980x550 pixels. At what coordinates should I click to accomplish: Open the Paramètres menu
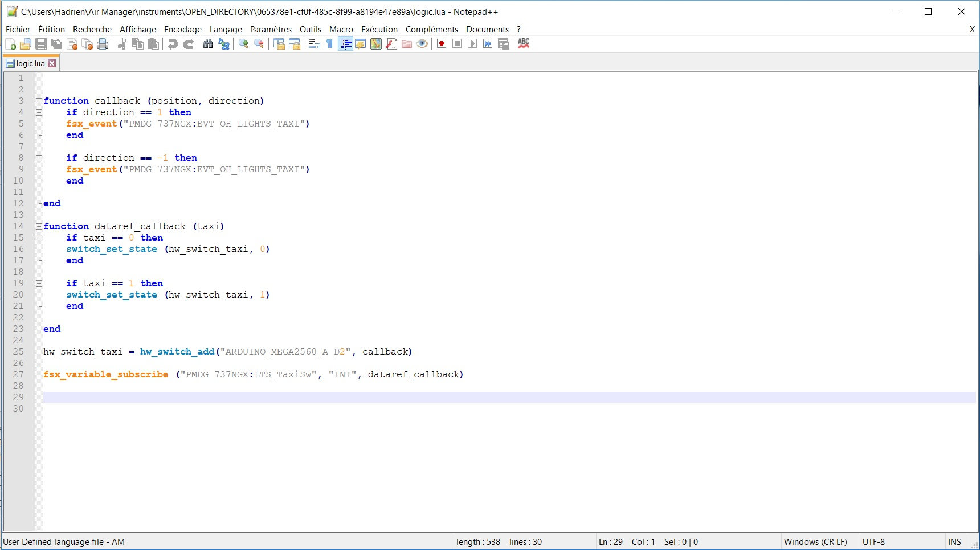[271, 30]
